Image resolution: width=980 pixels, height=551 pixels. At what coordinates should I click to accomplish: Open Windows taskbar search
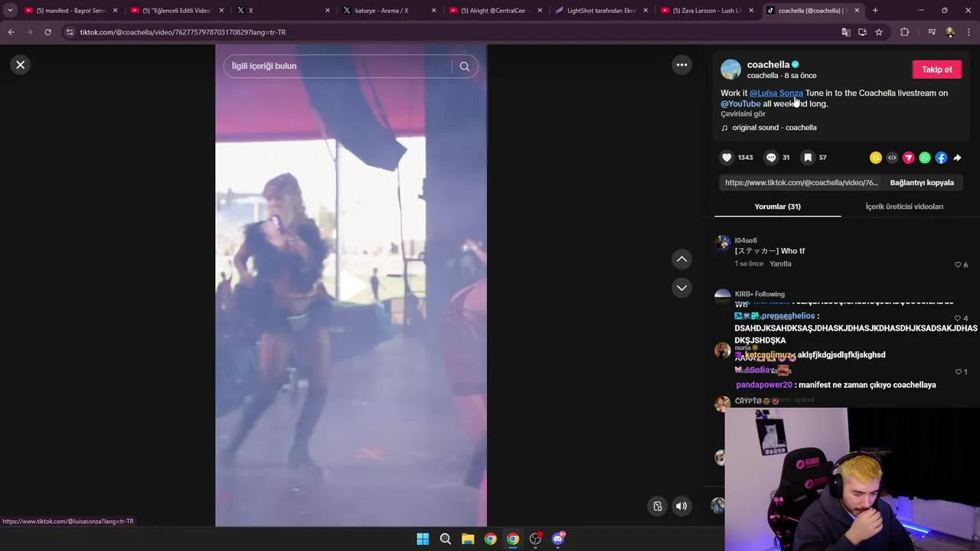pyautogui.click(x=446, y=540)
